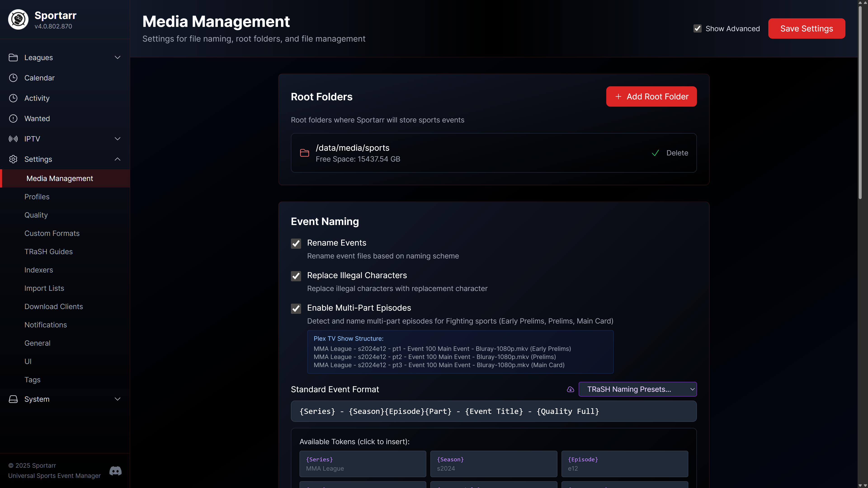Uncheck the Rename Events checkbox

click(x=296, y=244)
